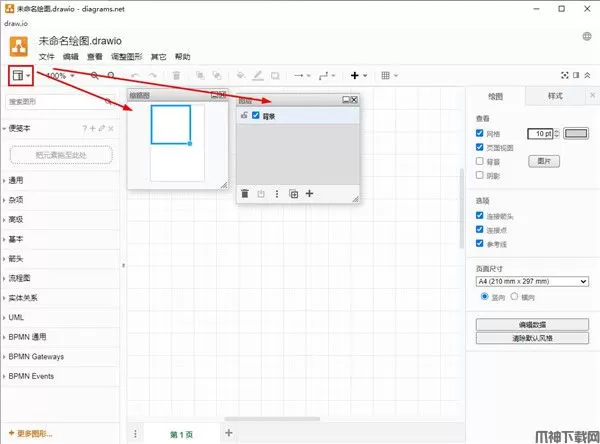600x444 pixels.
Task: Open the 100% zoom level dropdown
Action: pos(60,75)
